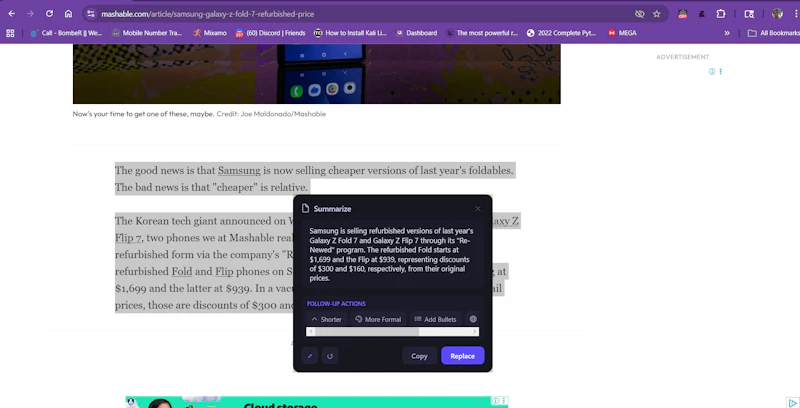
Task: Open the MEGA bookmark
Action: pos(622,33)
